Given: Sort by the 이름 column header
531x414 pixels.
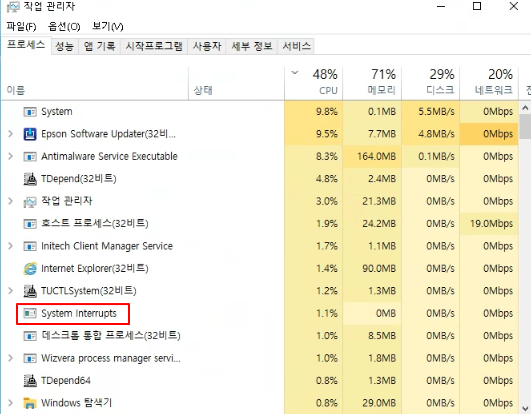Looking at the screenshot, I should pyautogui.click(x=95, y=84).
